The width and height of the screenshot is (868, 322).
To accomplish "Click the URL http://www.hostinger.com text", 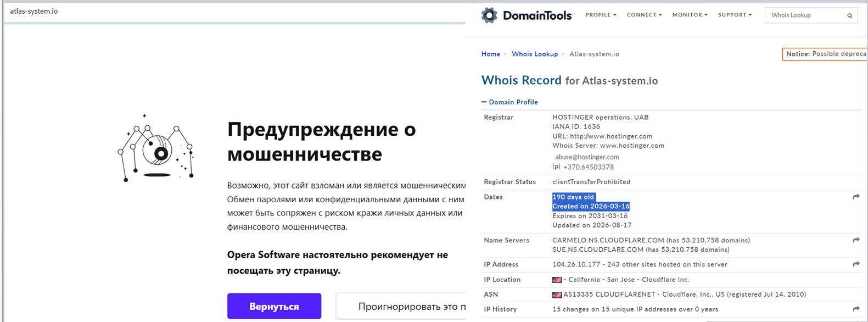I will 602,136.
